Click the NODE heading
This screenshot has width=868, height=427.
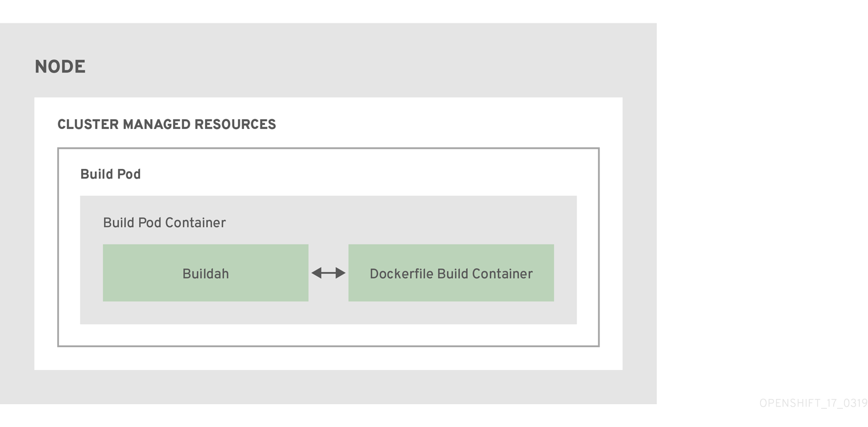[60, 67]
